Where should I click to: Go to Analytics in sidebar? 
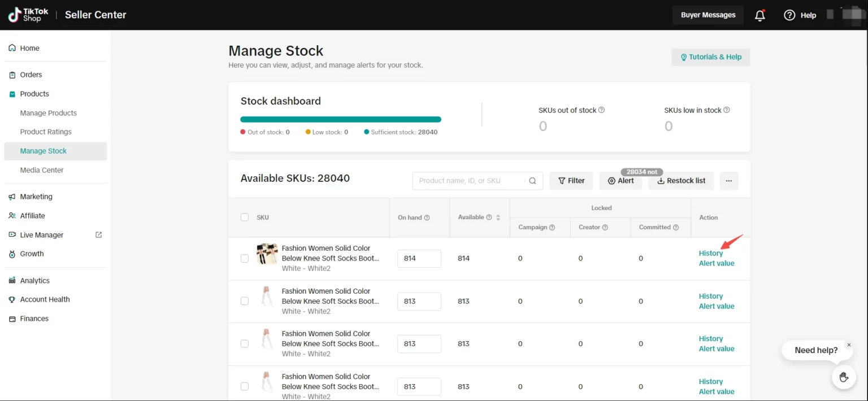pyautogui.click(x=35, y=281)
